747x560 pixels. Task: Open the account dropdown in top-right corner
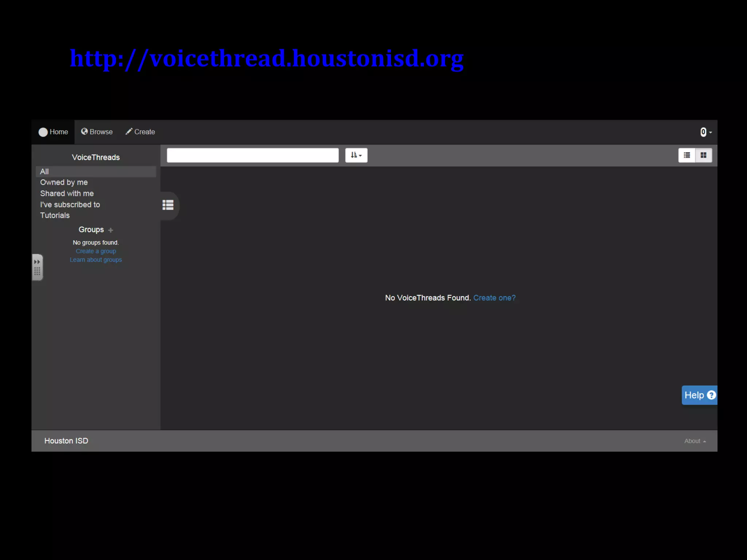click(706, 132)
